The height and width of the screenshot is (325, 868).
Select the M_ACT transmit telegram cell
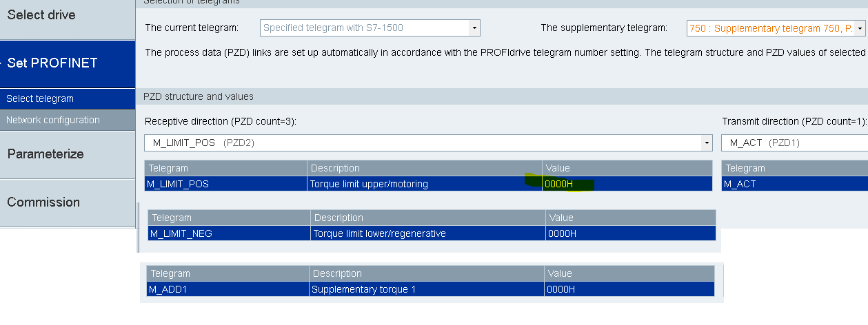793,184
